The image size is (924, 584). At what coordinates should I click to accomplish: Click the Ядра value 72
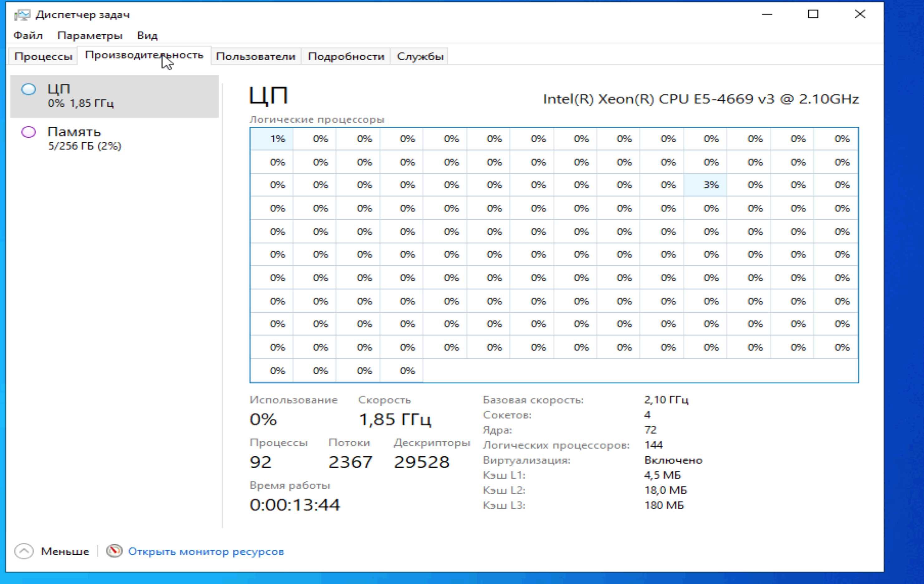pos(650,430)
